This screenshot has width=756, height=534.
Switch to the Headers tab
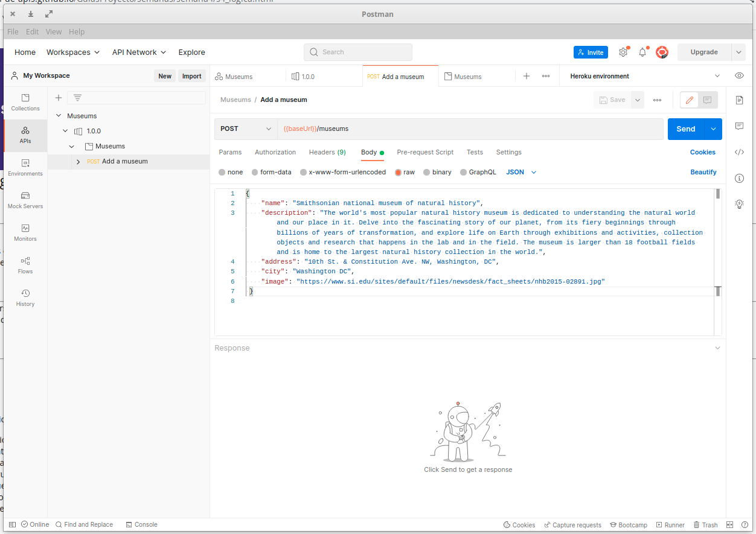pos(327,152)
